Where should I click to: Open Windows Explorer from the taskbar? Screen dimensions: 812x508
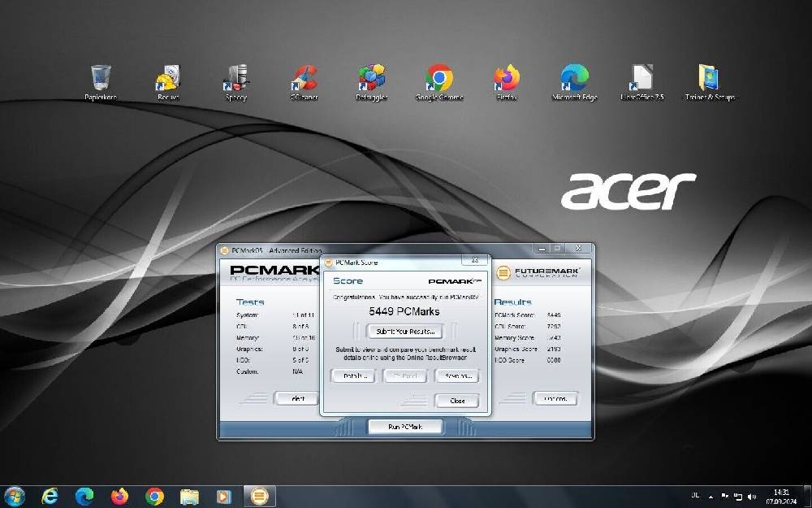click(189, 497)
